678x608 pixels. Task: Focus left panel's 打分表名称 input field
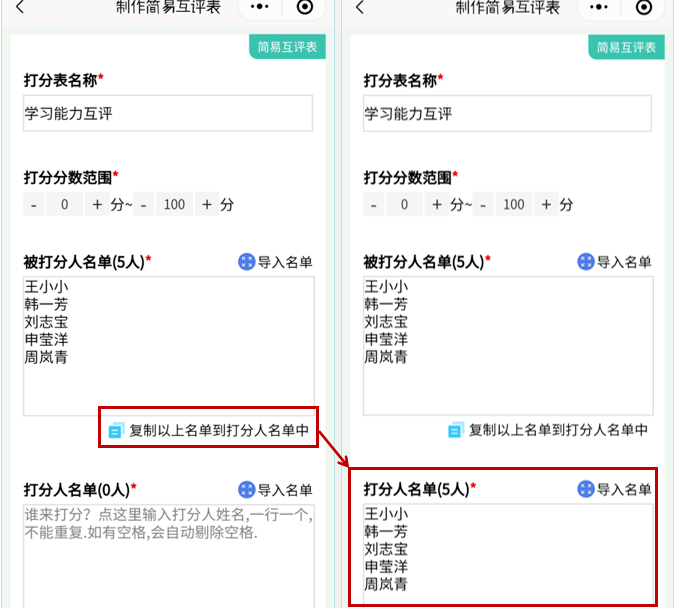coord(168,113)
